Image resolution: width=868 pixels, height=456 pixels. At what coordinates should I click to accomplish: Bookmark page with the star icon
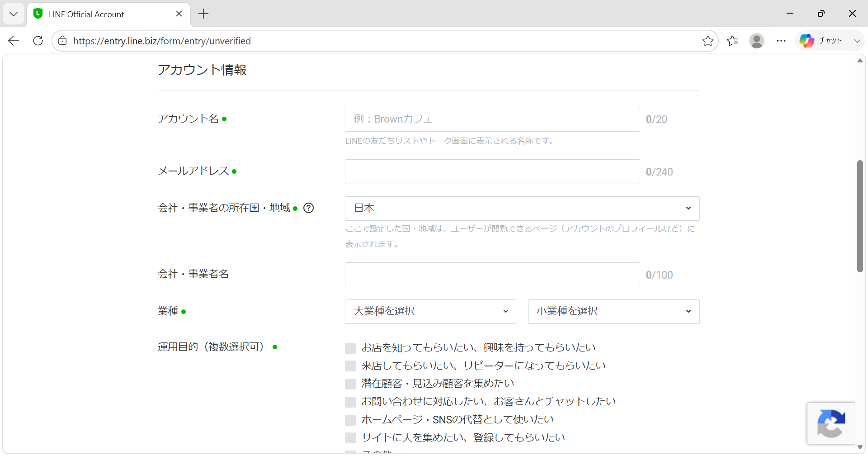708,41
